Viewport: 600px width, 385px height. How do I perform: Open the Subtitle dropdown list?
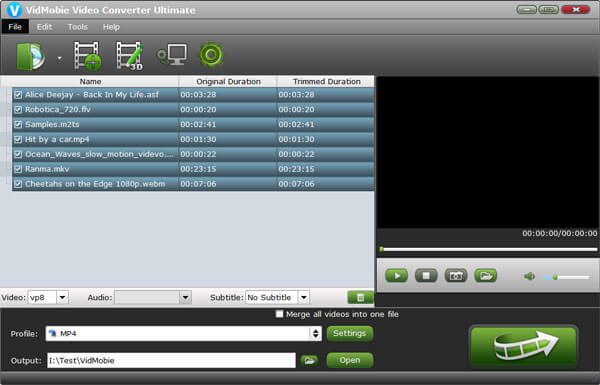pyautogui.click(x=304, y=297)
